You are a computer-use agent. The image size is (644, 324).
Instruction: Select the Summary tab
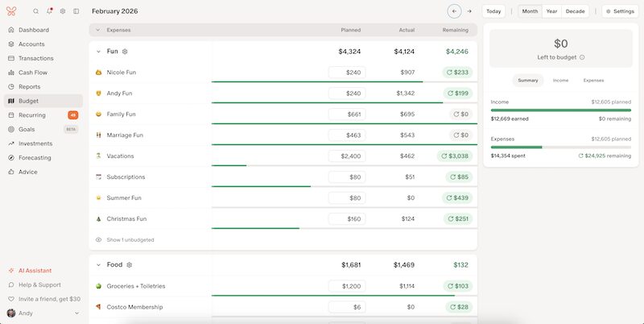point(528,81)
